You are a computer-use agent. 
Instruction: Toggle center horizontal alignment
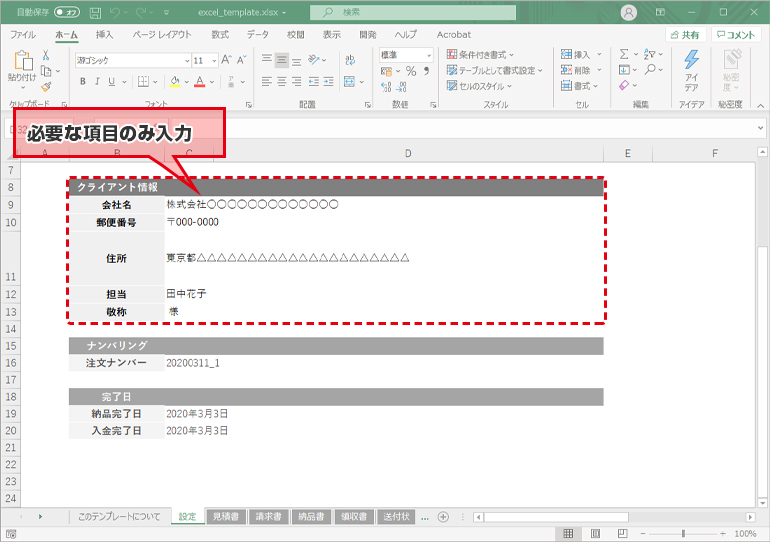(281, 81)
